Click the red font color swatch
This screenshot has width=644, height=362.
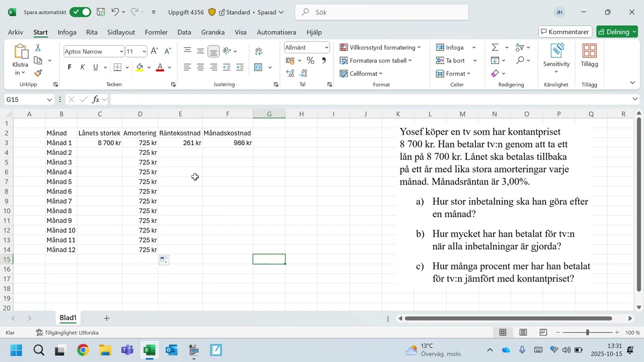tap(160, 67)
